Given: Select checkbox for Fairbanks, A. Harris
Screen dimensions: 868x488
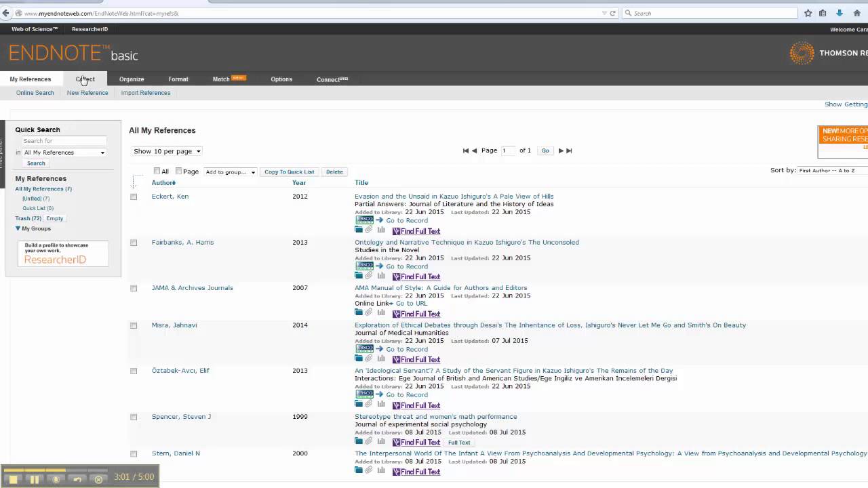Looking at the screenshot, I should pos(134,243).
